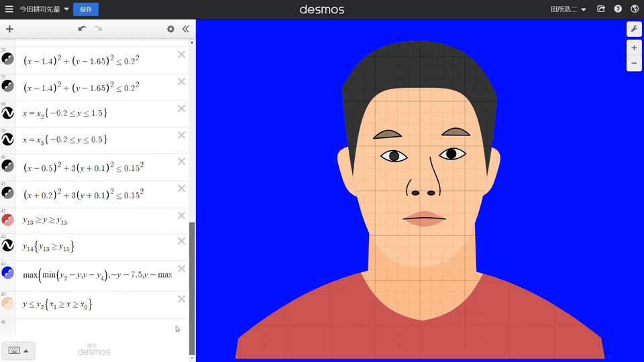This screenshot has width=644, height=362.
Task: Open the hamburger main menu
Action: 9,9
